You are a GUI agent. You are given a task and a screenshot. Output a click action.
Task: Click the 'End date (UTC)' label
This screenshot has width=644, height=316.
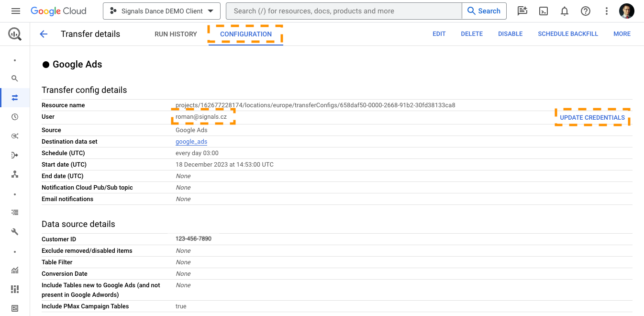click(x=63, y=176)
